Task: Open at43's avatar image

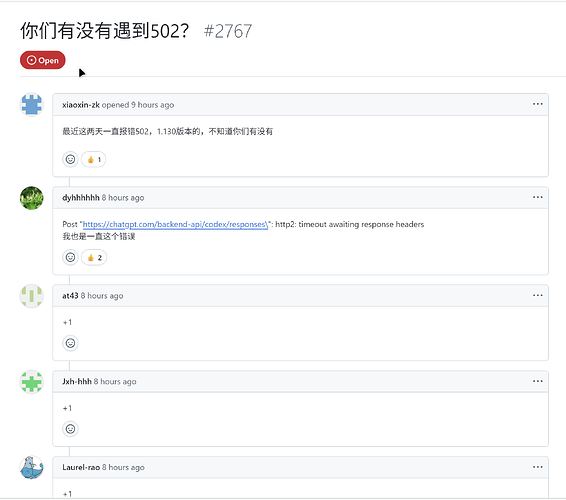Action: coord(32,296)
